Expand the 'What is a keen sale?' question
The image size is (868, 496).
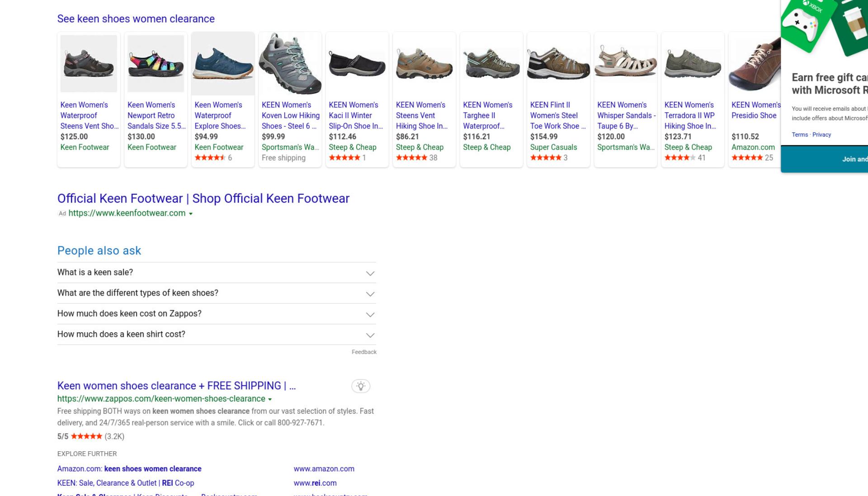point(217,273)
